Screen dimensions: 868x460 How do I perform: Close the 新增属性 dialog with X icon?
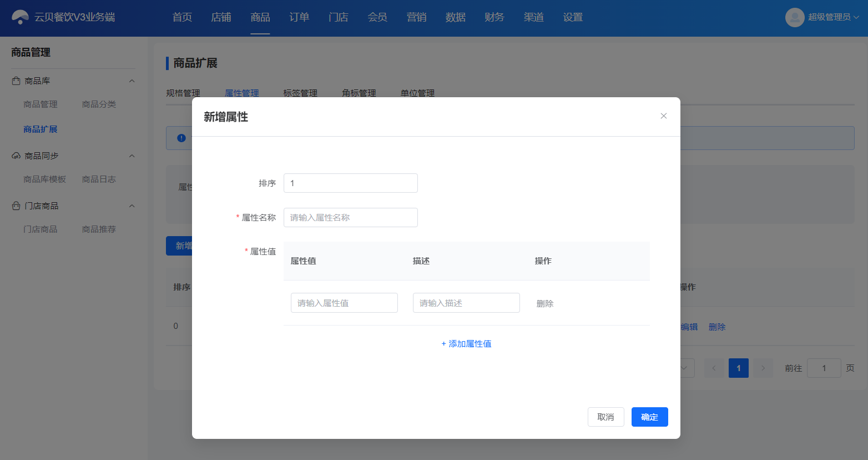[x=663, y=116]
